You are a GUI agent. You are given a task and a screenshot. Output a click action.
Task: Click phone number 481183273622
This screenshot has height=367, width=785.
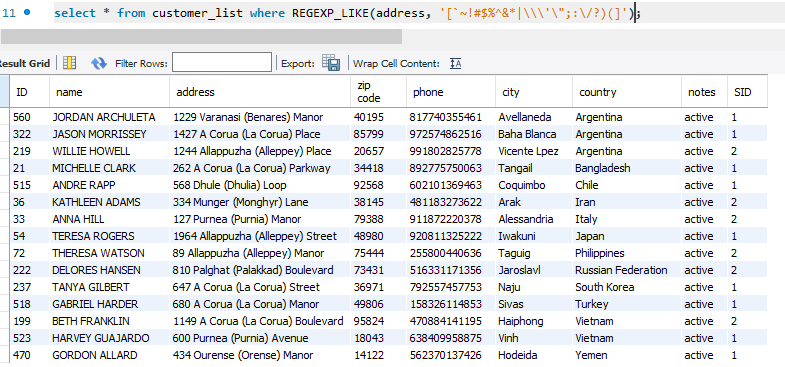coord(445,202)
